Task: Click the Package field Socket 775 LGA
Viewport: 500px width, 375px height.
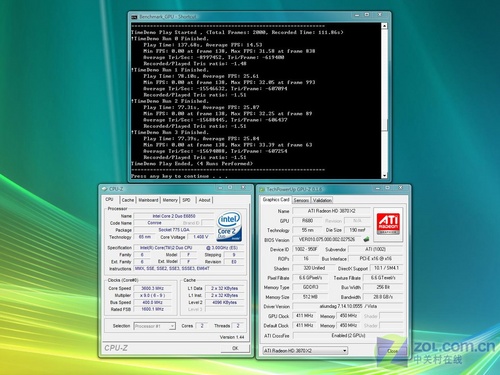Action: [x=174, y=230]
